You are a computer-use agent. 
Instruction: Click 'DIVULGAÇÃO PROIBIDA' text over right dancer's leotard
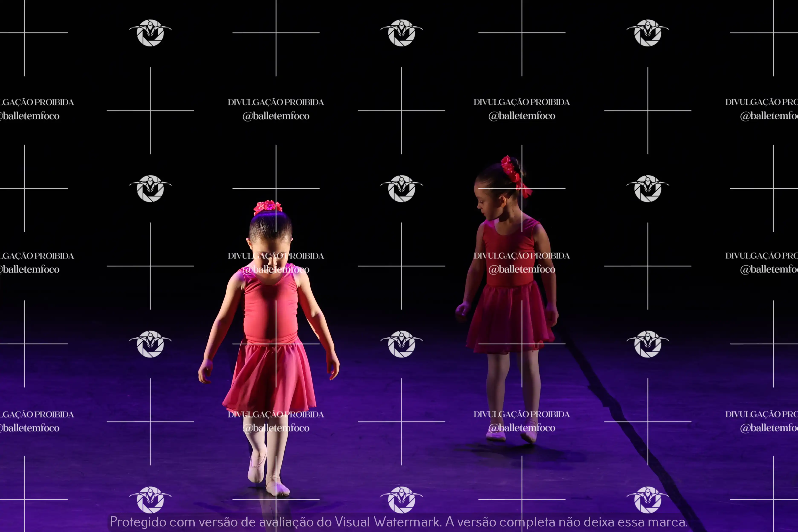pyautogui.click(x=522, y=256)
